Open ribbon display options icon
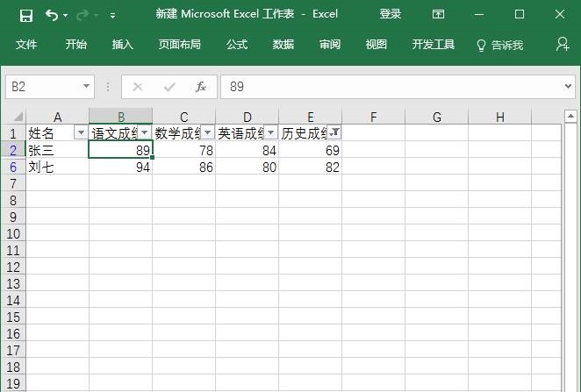581x392 pixels. (438, 14)
